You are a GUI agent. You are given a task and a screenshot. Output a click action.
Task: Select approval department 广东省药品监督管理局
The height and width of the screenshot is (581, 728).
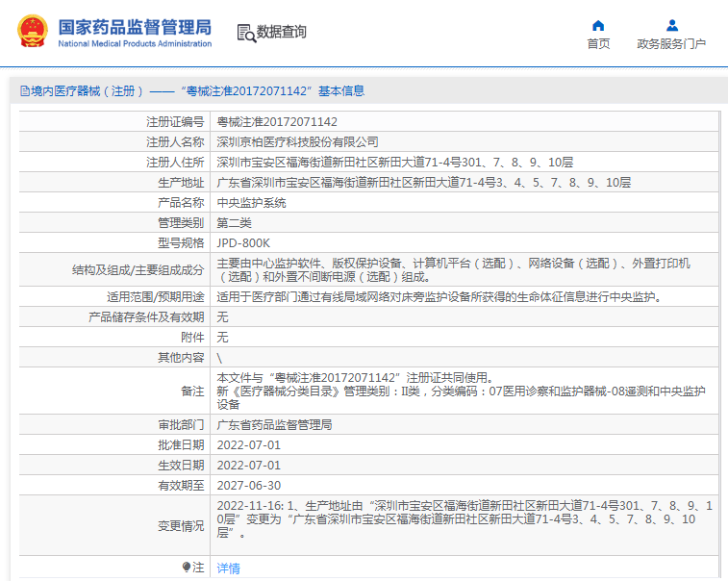tap(274, 425)
